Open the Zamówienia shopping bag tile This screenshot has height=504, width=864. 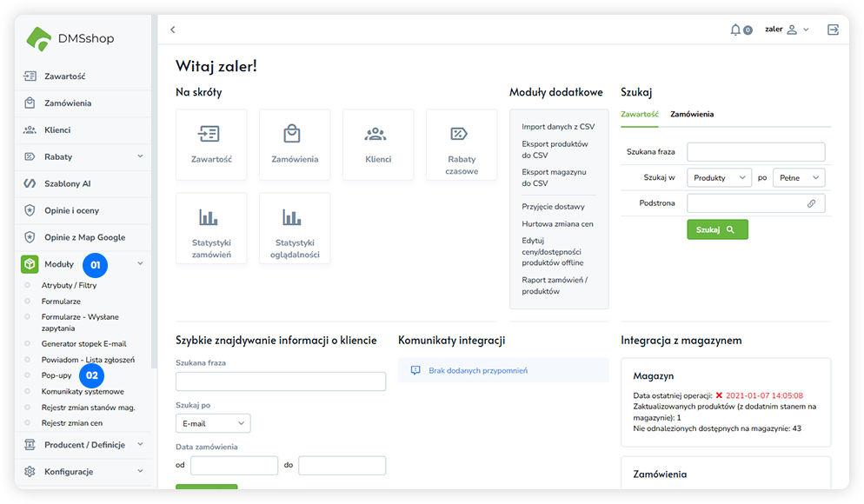[x=295, y=144]
